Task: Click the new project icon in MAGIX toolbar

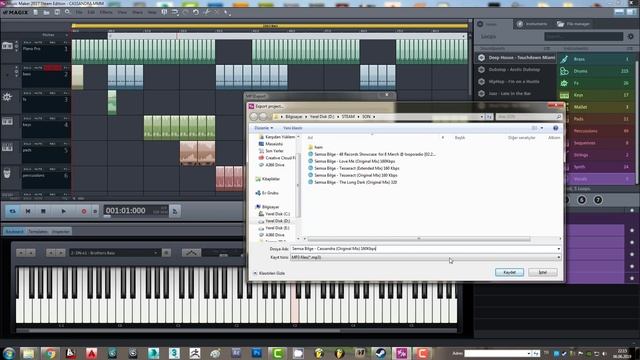Action: tap(36, 13)
